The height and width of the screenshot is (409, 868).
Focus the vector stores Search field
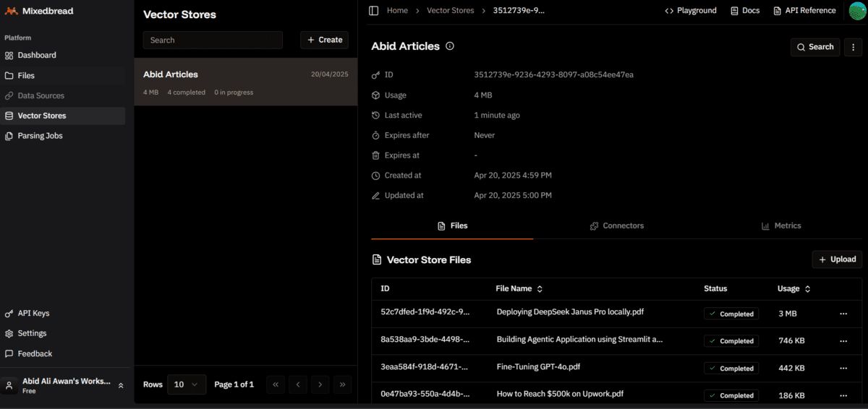tap(213, 40)
